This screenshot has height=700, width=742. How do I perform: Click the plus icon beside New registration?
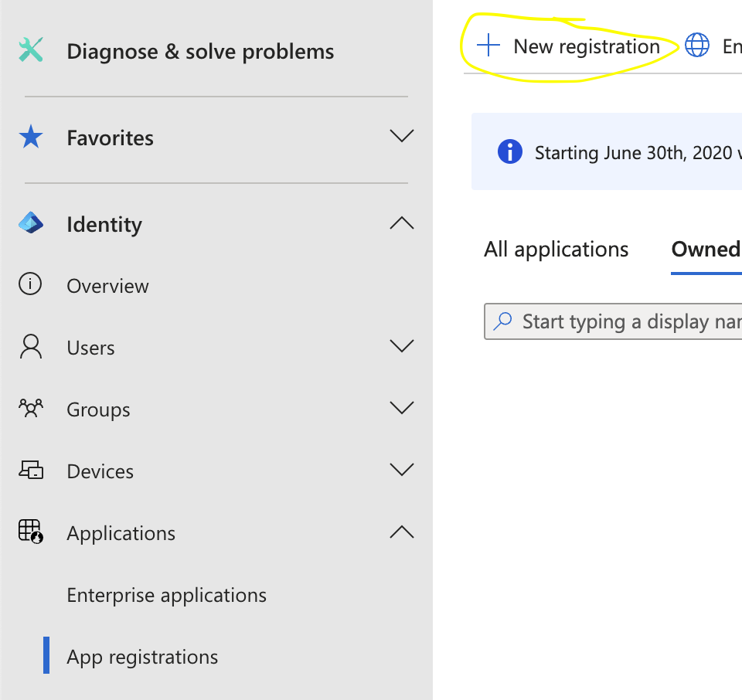click(488, 46)
